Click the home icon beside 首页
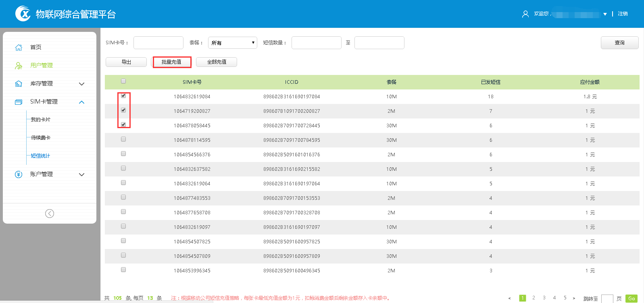 point(19,48)
